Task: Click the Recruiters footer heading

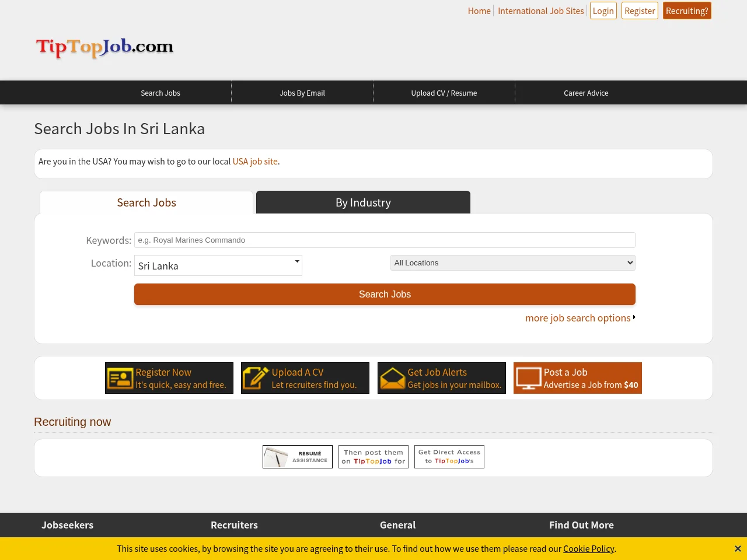Action: [x=234, y=525]
